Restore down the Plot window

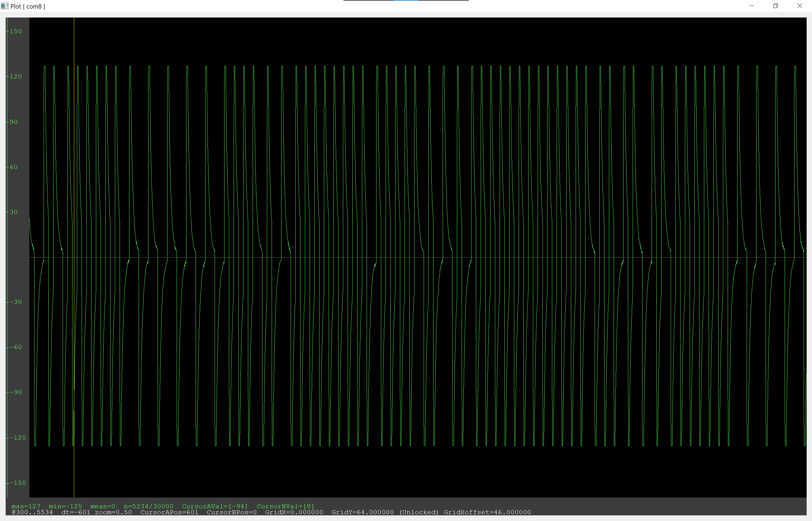pos(775,6)
